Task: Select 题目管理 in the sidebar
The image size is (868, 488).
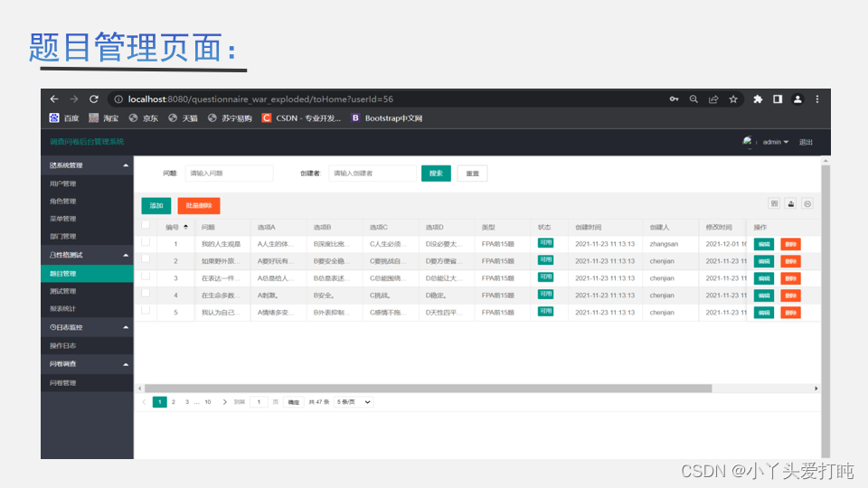Action: point(87,273)
